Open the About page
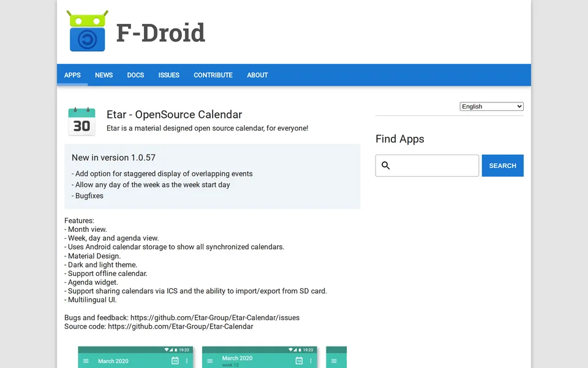Screen dimensions: 588x368 [257, 75]
